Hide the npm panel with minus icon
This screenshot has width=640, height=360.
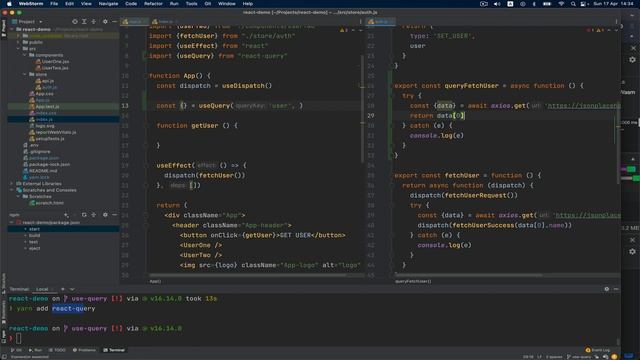114,215
